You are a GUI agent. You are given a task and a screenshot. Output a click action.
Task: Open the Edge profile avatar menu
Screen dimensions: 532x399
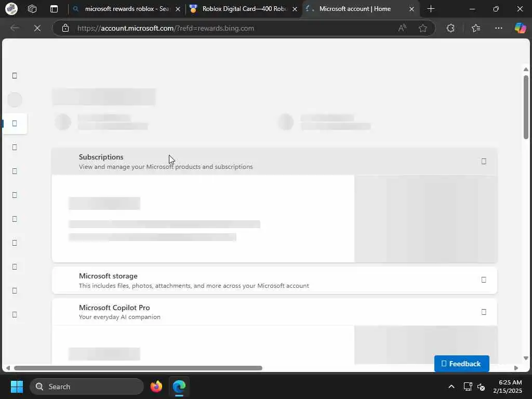point(11,9)
